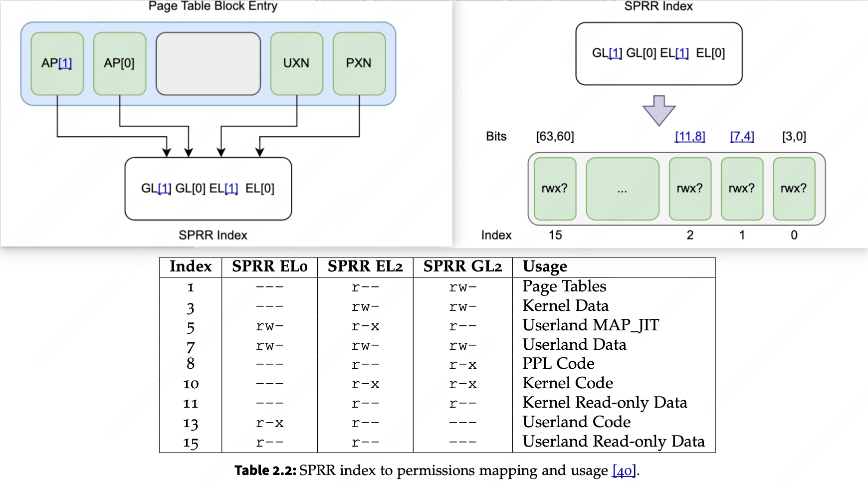Viewport: 868px width, 484px height.
Task: Click the [1] link inside the AP[1] box
Action: (65, 63)
